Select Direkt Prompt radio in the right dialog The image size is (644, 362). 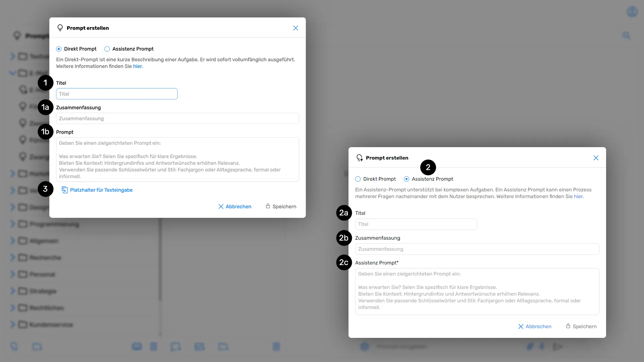(x=358, y=179)
